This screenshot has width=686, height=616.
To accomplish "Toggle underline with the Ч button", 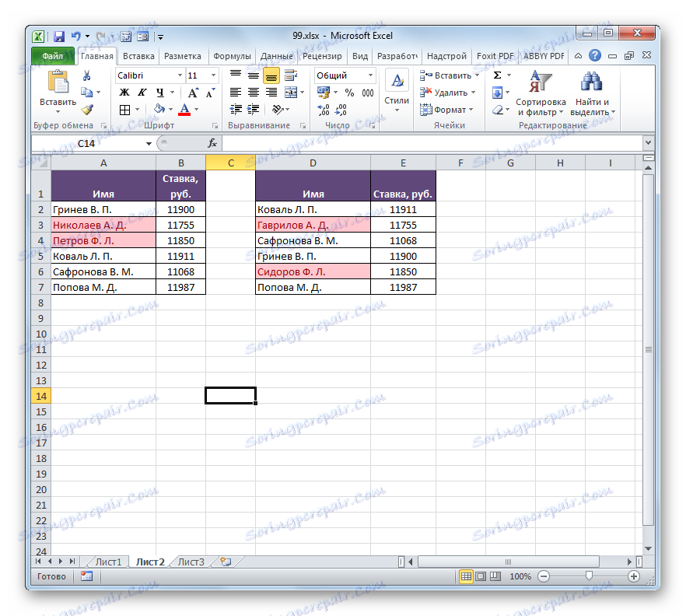I will (159, 92).
